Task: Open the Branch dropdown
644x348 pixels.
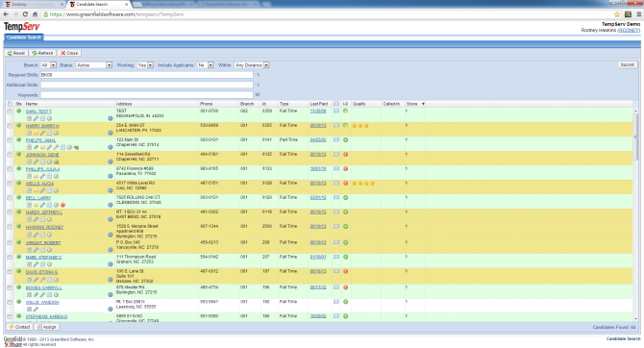Action: [x=48, y=65]
